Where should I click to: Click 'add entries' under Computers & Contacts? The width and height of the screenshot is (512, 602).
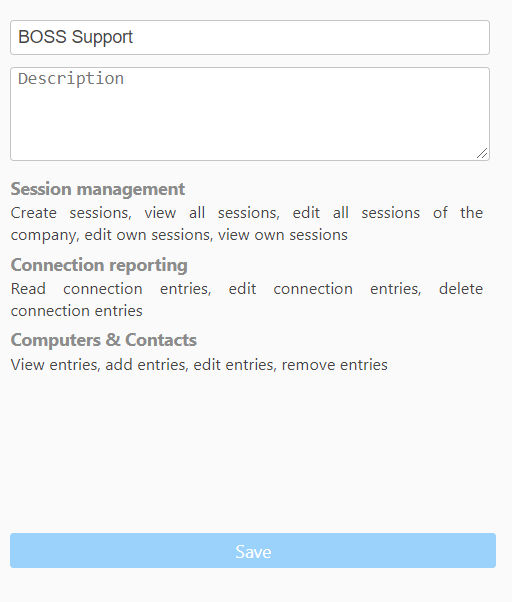tap(147, 365)
